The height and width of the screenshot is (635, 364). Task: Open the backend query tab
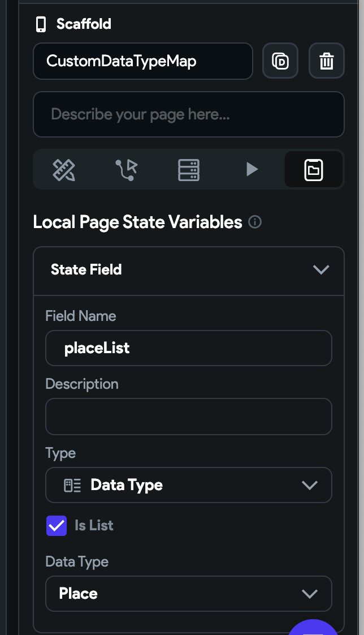(189, 169)
